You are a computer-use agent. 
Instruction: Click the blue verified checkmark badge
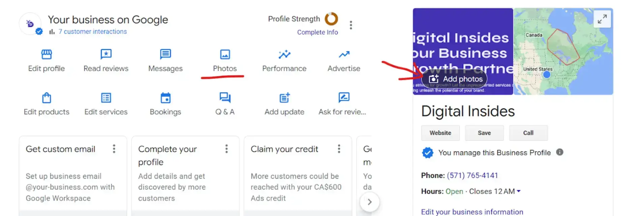click(428, 153)
